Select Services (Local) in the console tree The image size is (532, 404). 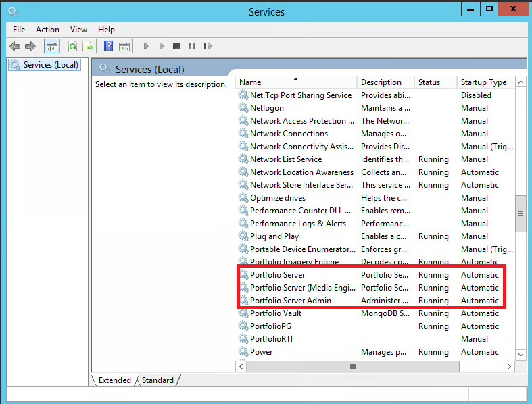[45, 65]
